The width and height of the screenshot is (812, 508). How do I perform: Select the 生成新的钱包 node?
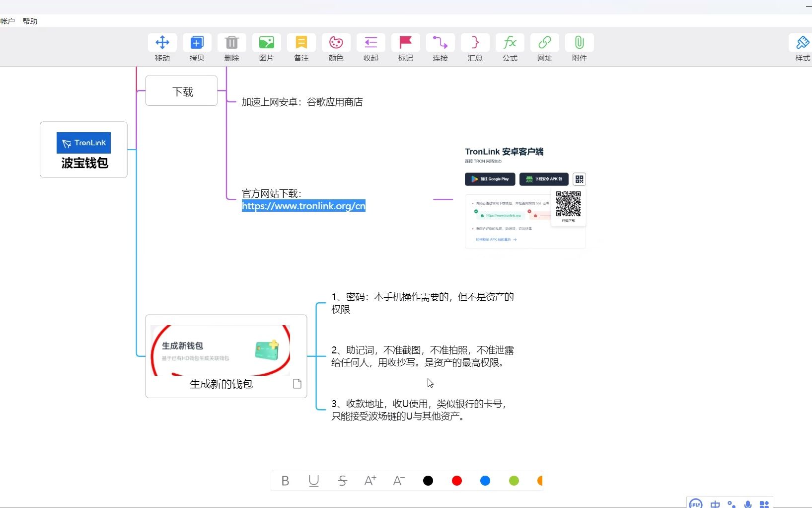pyautogui.click(x=226, y=356)
